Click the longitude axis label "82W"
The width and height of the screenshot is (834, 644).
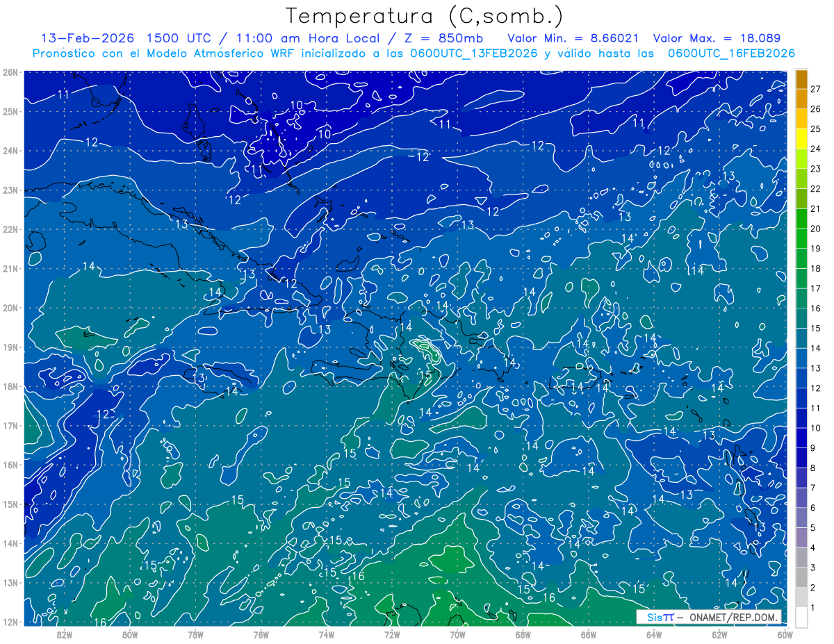pyautogui.click(x=65, y=634)
